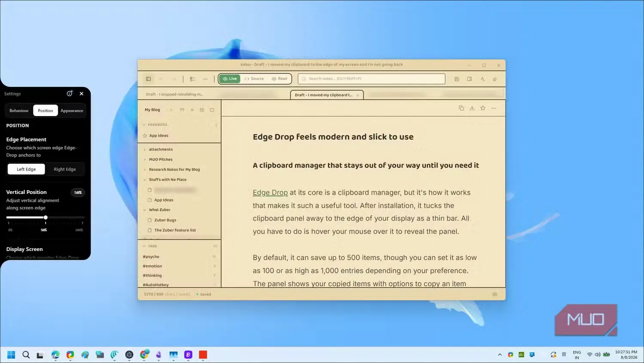
Task: Open the three-dots menu in the main toolbar
Action: (x=205, y=79)
